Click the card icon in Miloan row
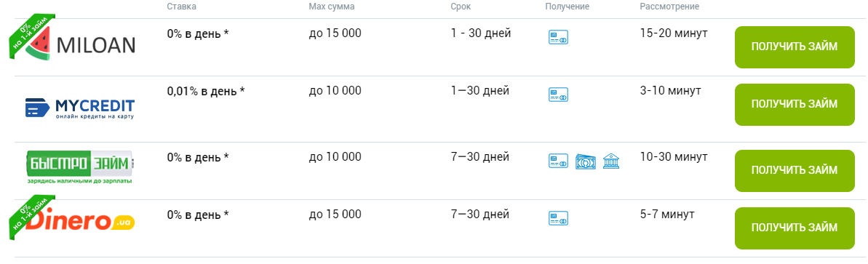The image size is (868, 264). coord(558,38)
